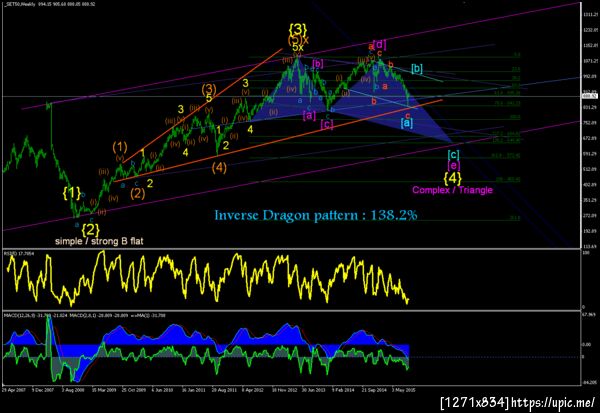The width and height of the screenshot is (600, 413).
Task: Select the 1232.05 price axis value
Action: [x=589, y=30]
